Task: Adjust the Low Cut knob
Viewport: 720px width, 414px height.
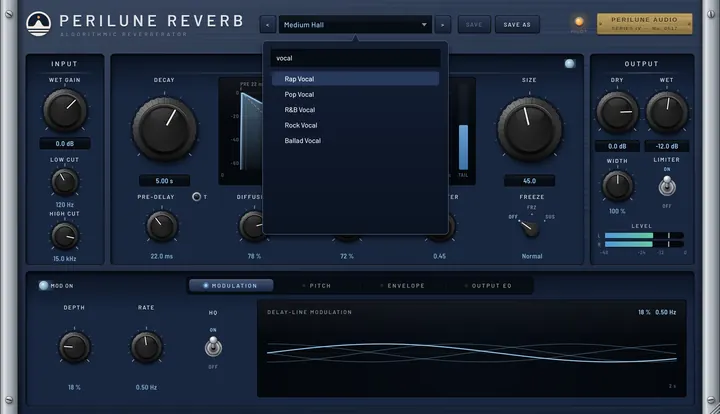Action: pyautogui.click(x=65, y=182)
